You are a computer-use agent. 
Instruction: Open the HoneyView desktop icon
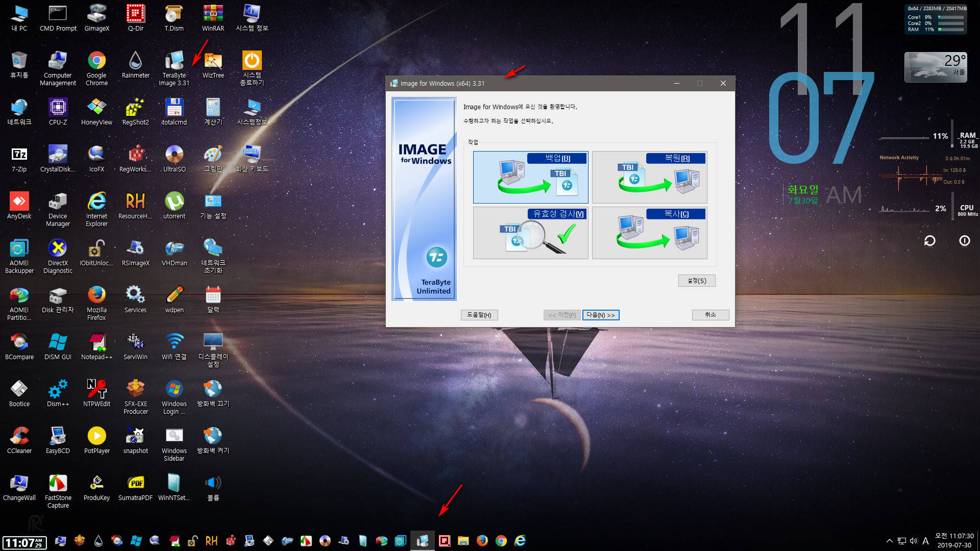click(x=96, y=112)
